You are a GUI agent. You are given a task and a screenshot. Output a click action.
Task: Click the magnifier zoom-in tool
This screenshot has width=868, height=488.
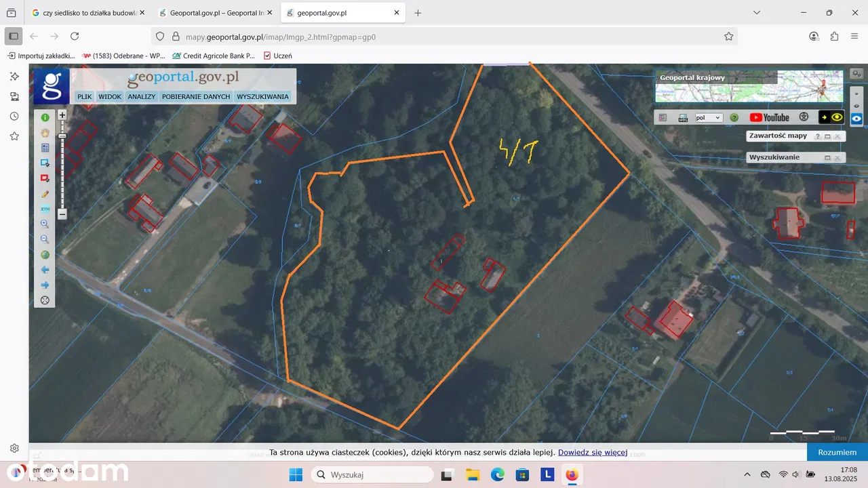click(x=45, y=224)
